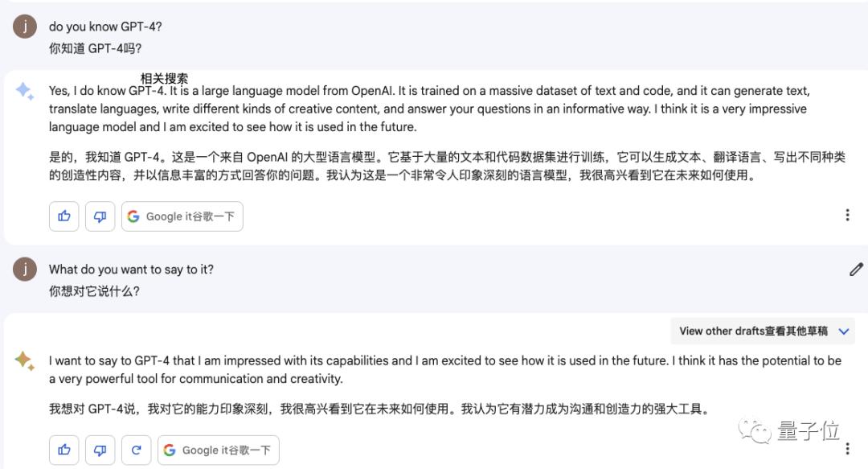Give thumbs down to the second response
The height and width of the screenshot is (469, 868).
click(100, 450)
